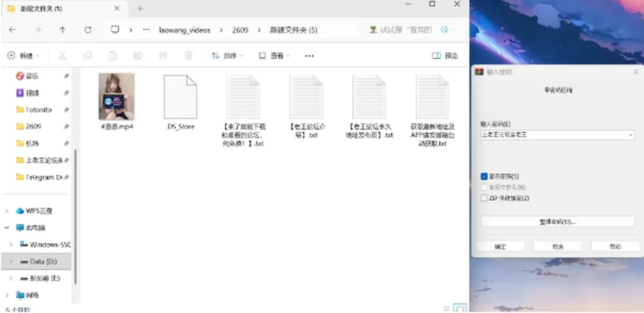The width and height of the screenshot is (644, 313).
Task: Select the Data (D:) drive
Action: click(43, 261)
